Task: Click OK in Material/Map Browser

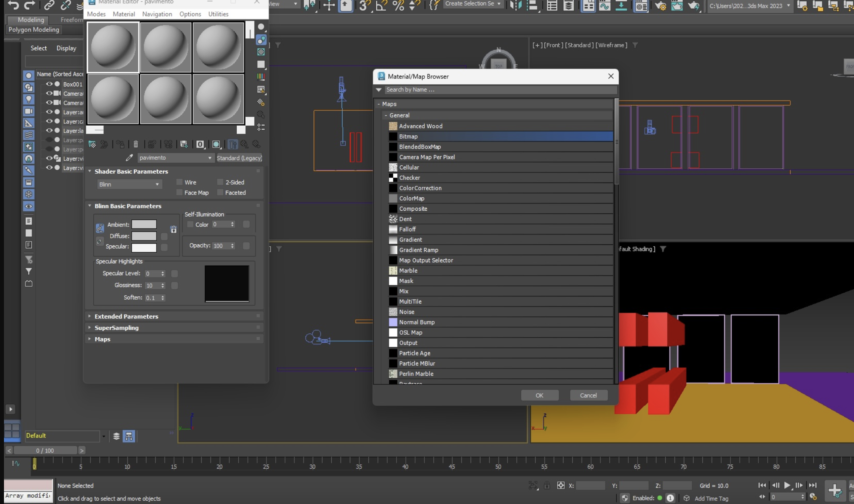Action: pyautogui.click(x=539, y=395)
